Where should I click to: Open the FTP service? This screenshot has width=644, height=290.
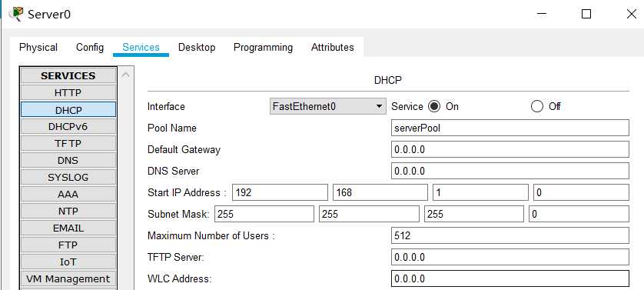(68, 245)
